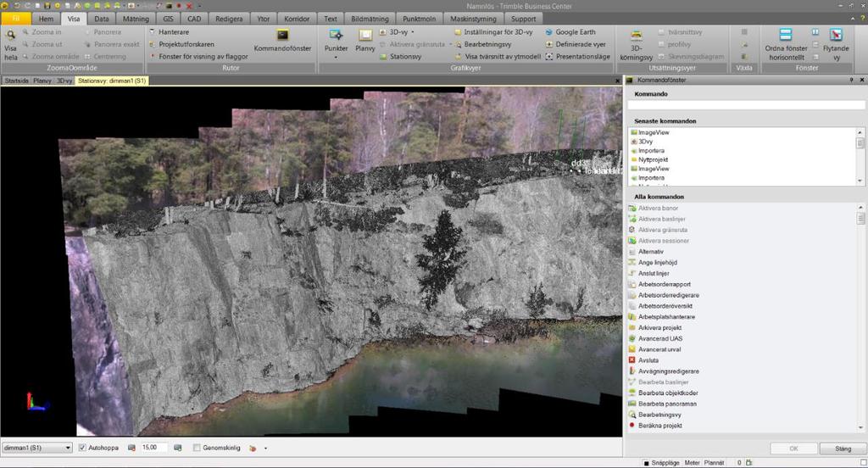Click the save icon in quick access toolbar
The height and width of the screenshot is (468, 868).
47,6
